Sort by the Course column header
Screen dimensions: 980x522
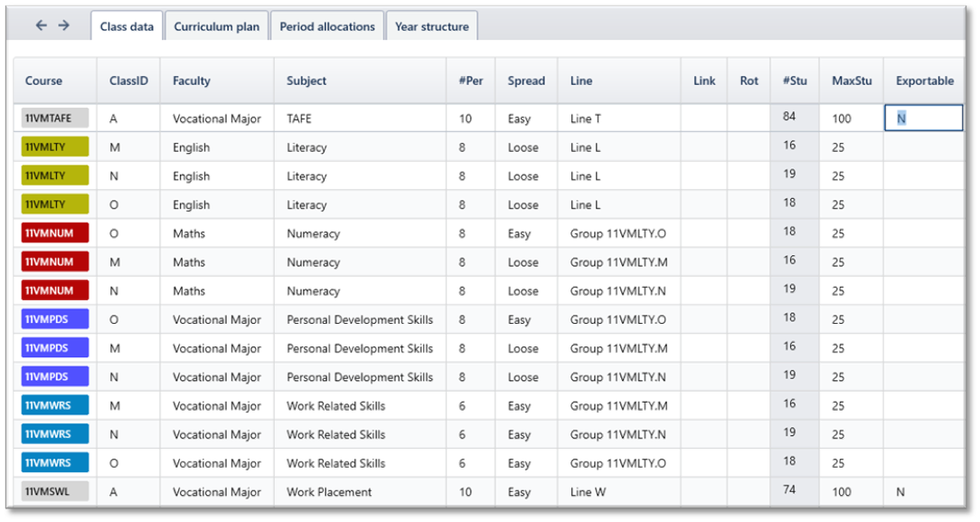point(43,81)
